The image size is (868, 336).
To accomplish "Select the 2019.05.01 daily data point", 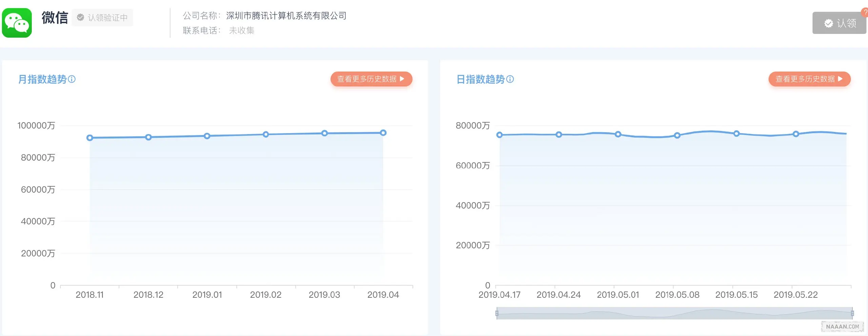I will point(618,134).
